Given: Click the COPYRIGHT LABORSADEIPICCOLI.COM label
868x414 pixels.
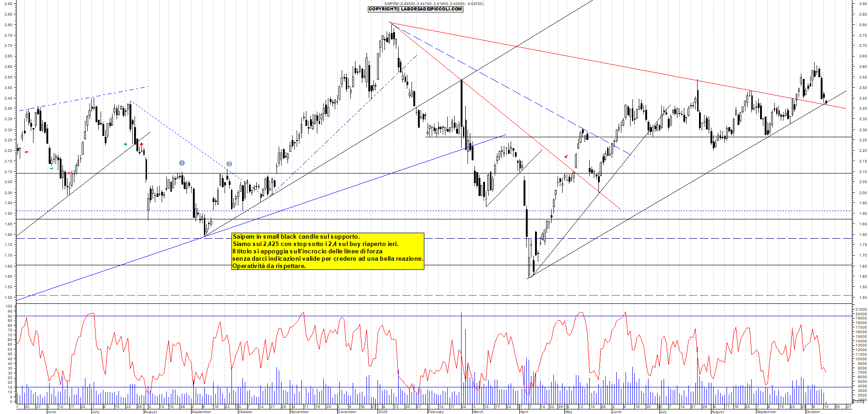Looking at the screenshot, I should point(416,9).
